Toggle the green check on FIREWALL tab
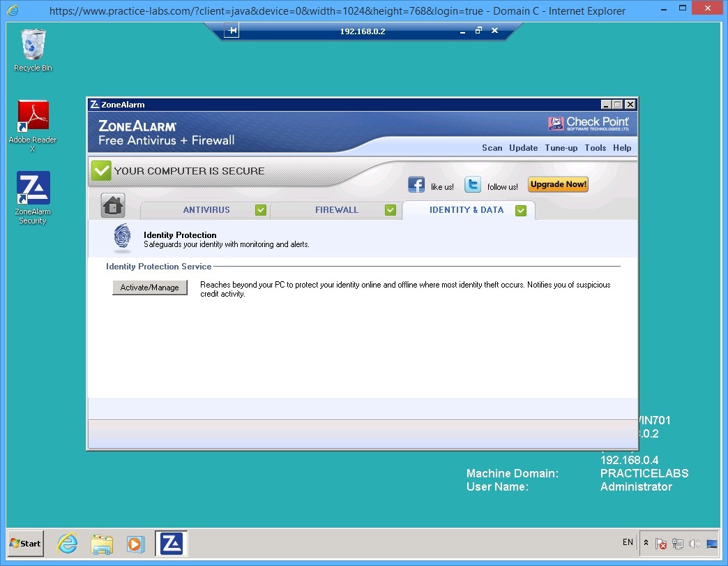 click(390, 209)
